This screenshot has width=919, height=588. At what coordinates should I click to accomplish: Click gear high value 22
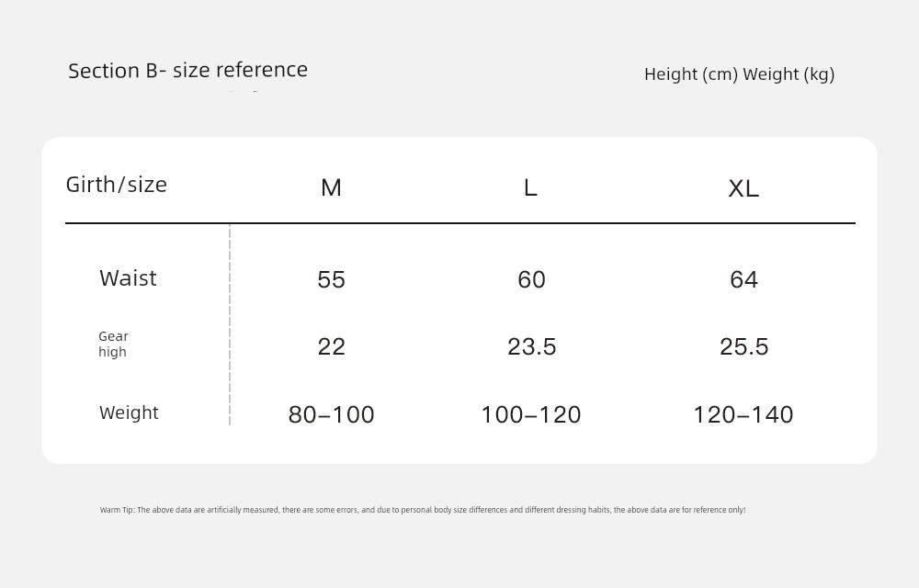click(331, 346)
